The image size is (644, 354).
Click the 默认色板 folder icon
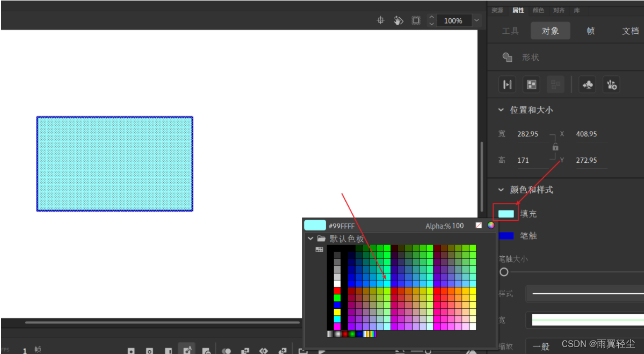tap(322, 238)
